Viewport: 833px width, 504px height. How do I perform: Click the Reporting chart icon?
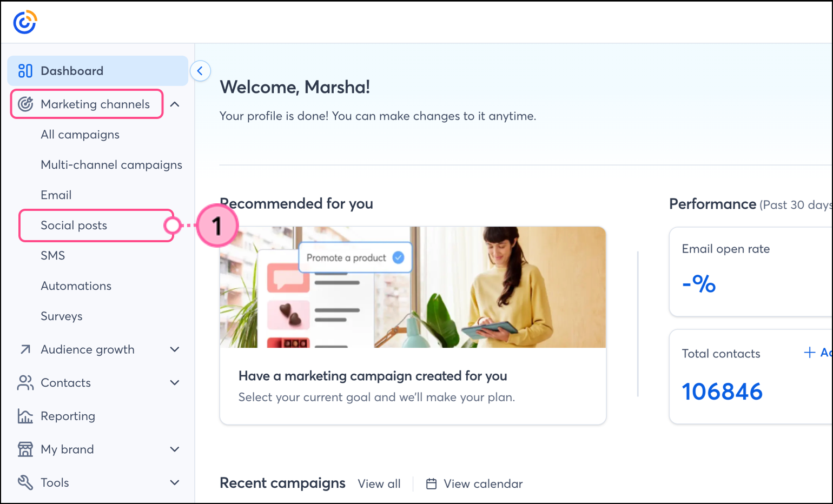(25, 416)
